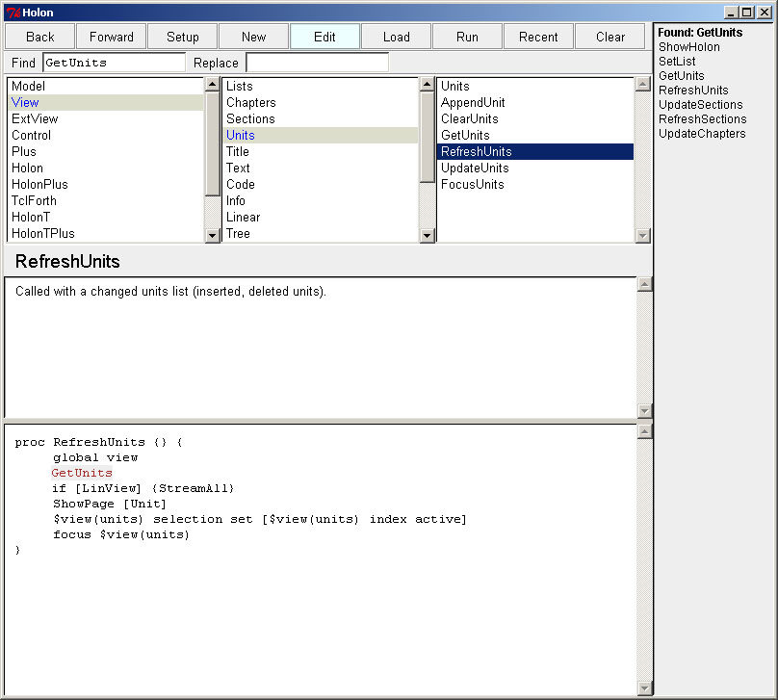Click the Back toolbar button
The image size is (778, 700).
[40, 37]
